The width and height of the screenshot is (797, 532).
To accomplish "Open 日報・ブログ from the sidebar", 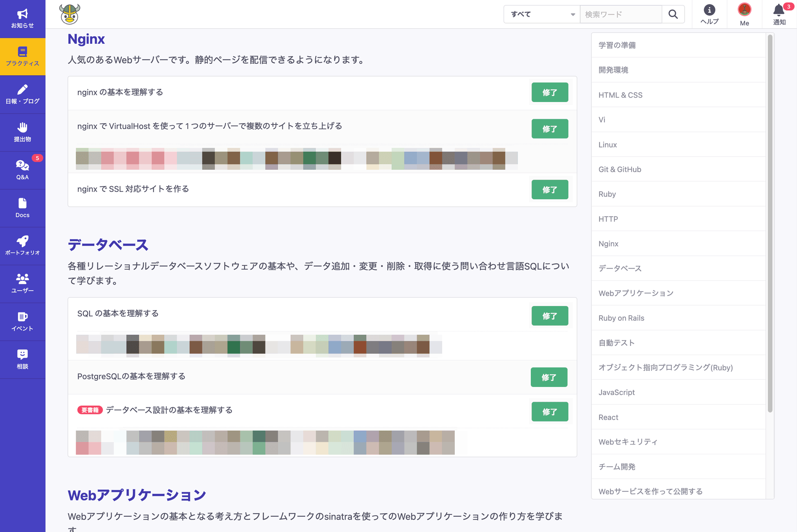I will 22,94.
